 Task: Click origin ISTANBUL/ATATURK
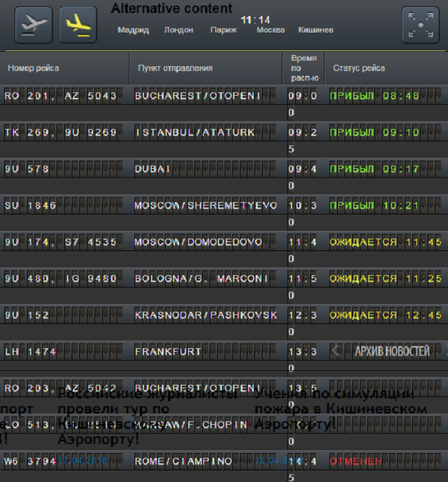pyautogui.click(x=195, y=132)
